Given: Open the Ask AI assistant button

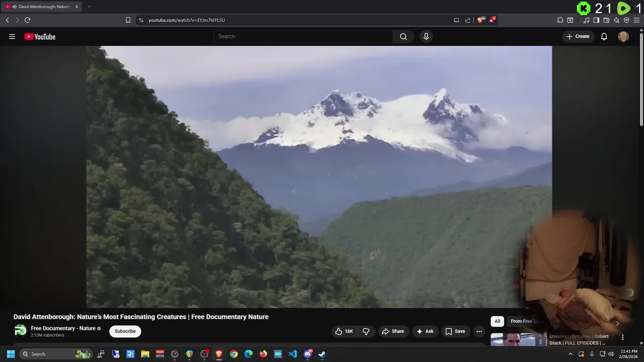Looking at the screenshot, I should coord(425,331).
